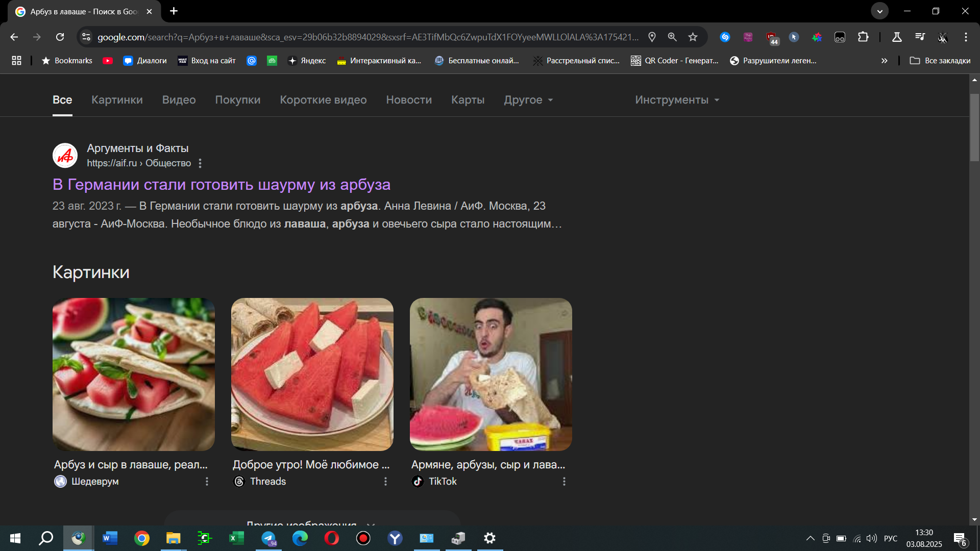Open the TikTok watermelon video thumbnail
980x551 pixels.
pos(491,374)
